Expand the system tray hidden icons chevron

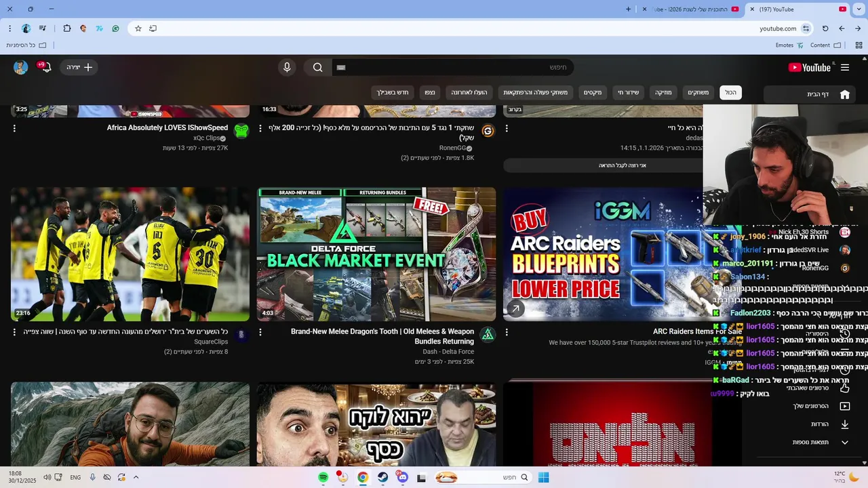point(136,477)
